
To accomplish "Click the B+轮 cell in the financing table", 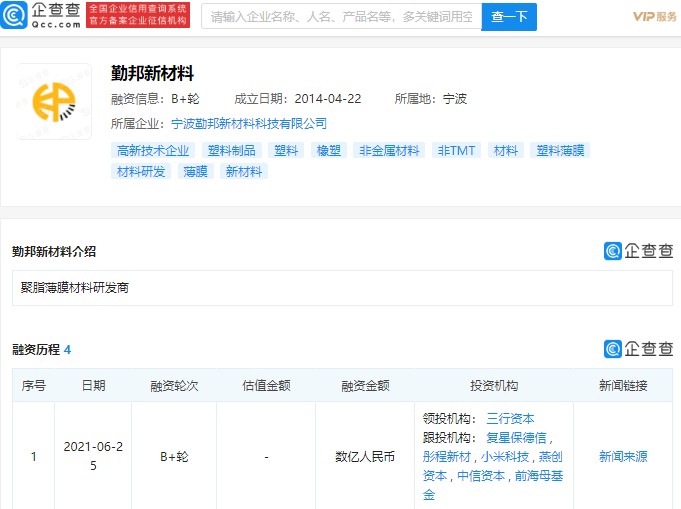I will tap(174, 456).
